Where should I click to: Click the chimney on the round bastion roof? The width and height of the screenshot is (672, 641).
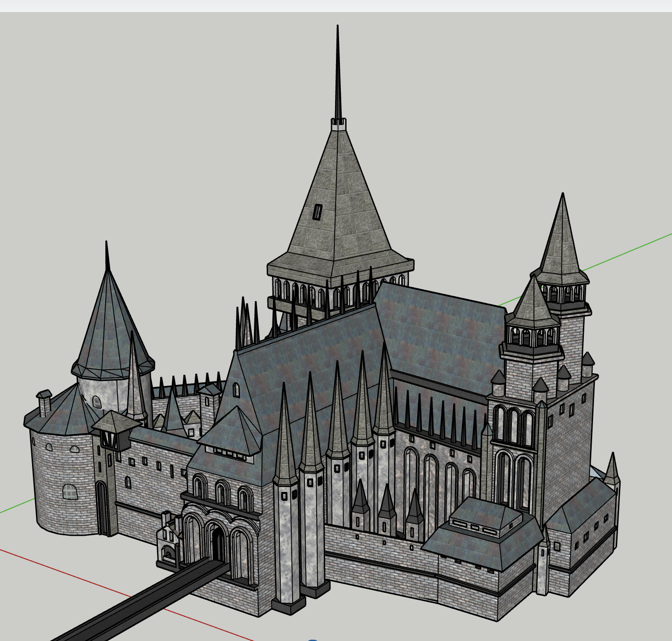point(44,402)
